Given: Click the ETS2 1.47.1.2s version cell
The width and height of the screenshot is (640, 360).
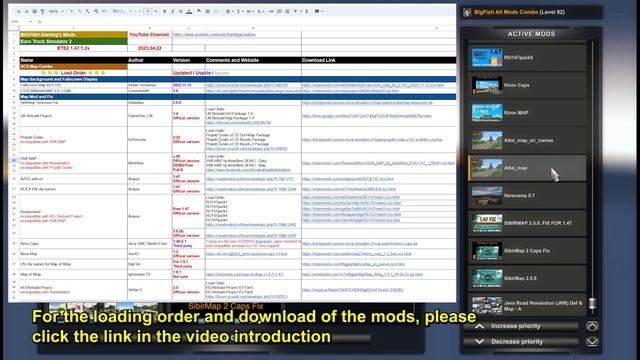Looking at the screenshot, I should click(73, 48).
